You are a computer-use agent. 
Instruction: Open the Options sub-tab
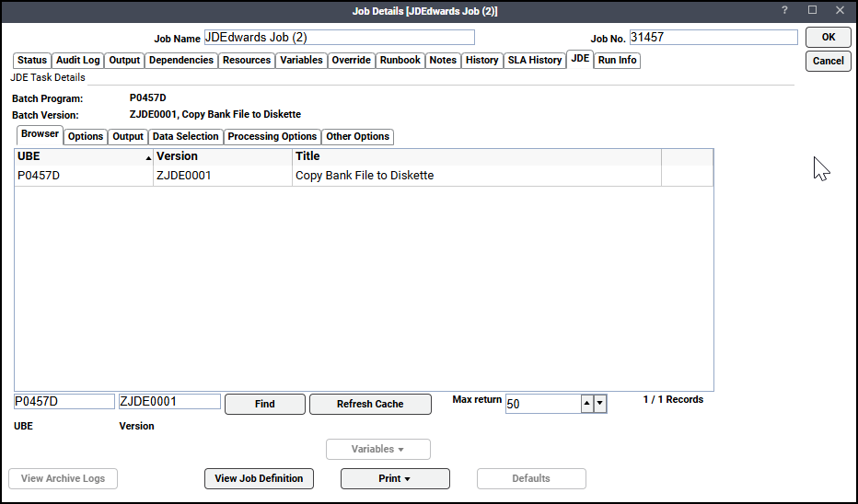tap(86, 137)
